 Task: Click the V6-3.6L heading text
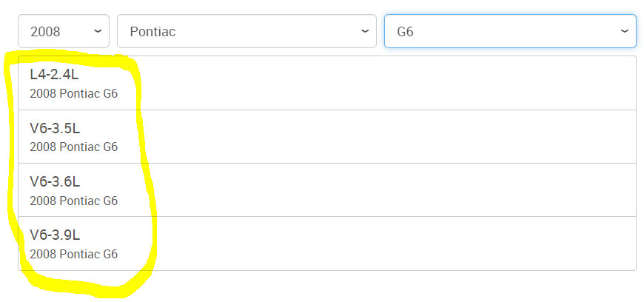pos(55,181)
